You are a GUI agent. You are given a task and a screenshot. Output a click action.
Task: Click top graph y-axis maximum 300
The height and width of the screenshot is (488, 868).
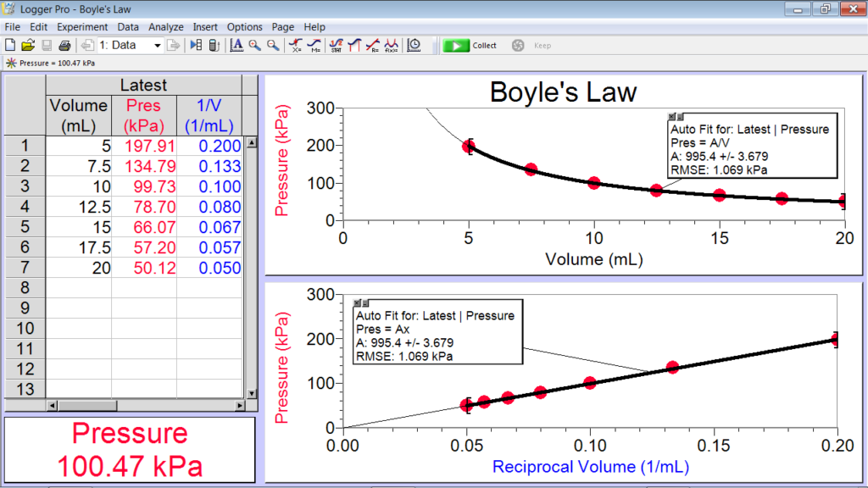pos(320,108)
